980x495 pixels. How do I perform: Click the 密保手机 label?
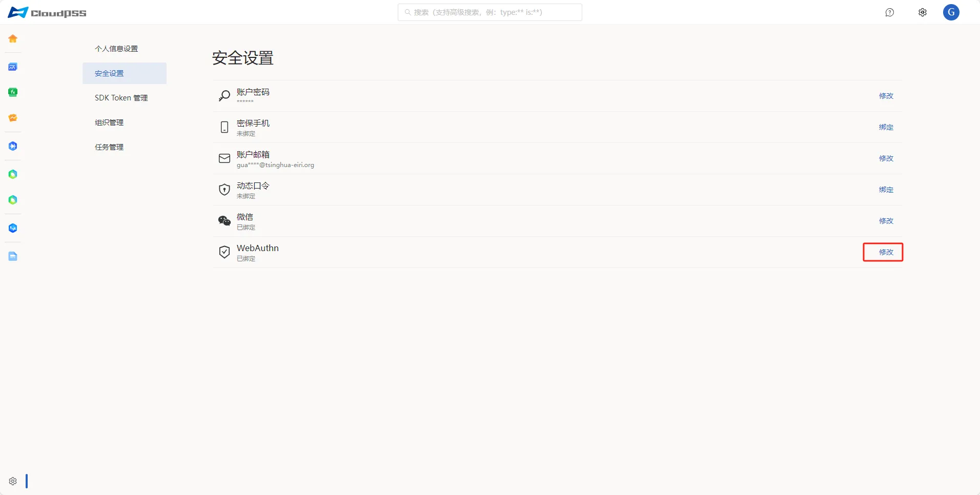pyautogui.click(x=253, y=123)
